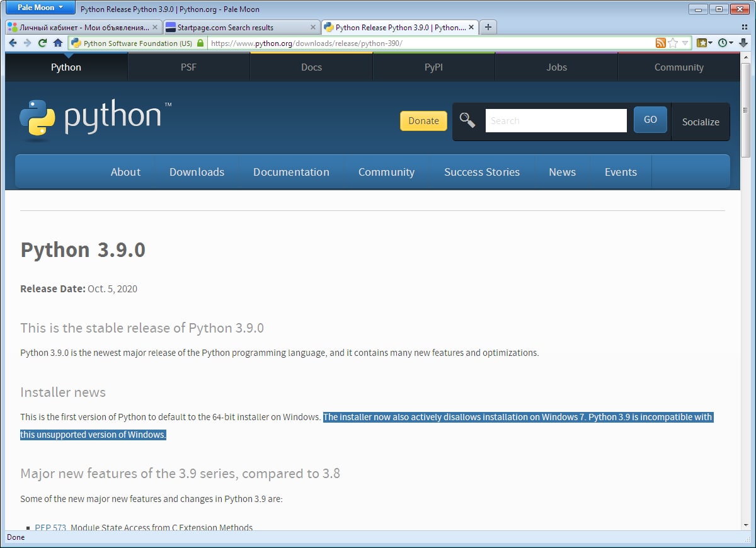The width and height of the screenshot is (756, 548).
Task: Go forward with the navigation arrow
Action: coord(27,43)
